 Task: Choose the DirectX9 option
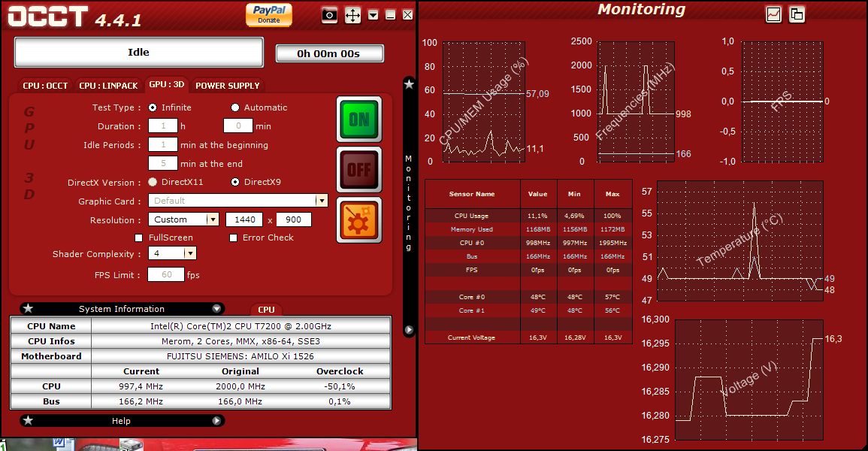(235, 182)
